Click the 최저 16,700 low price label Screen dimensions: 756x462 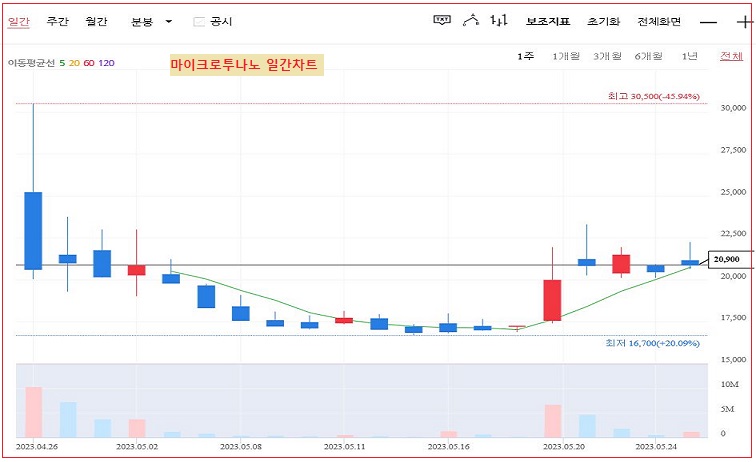click(652, 343)
